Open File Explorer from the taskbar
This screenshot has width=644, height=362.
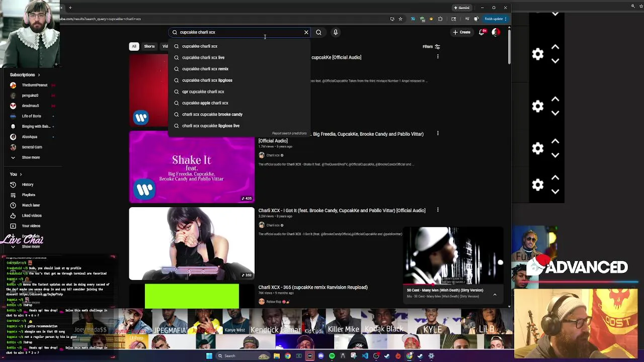[276, 356]
